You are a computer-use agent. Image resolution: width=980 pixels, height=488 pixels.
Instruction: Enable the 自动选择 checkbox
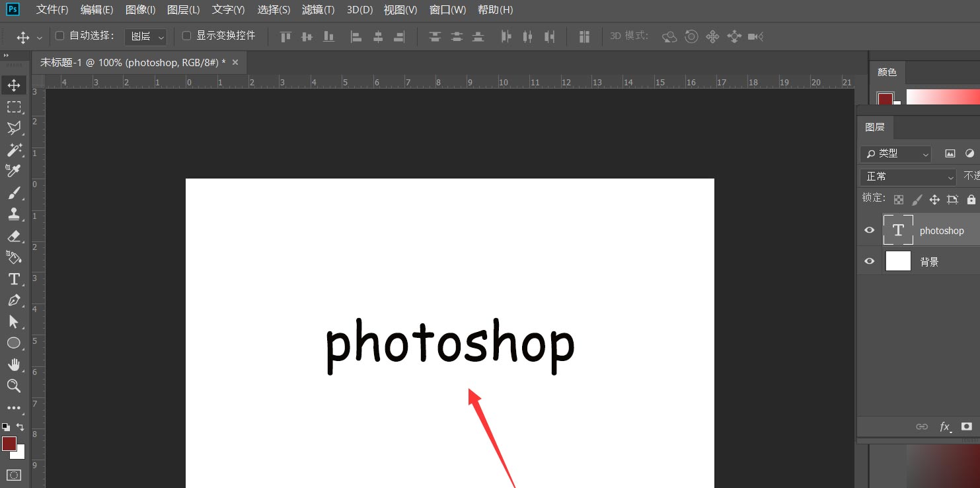[x=59, y=36]
